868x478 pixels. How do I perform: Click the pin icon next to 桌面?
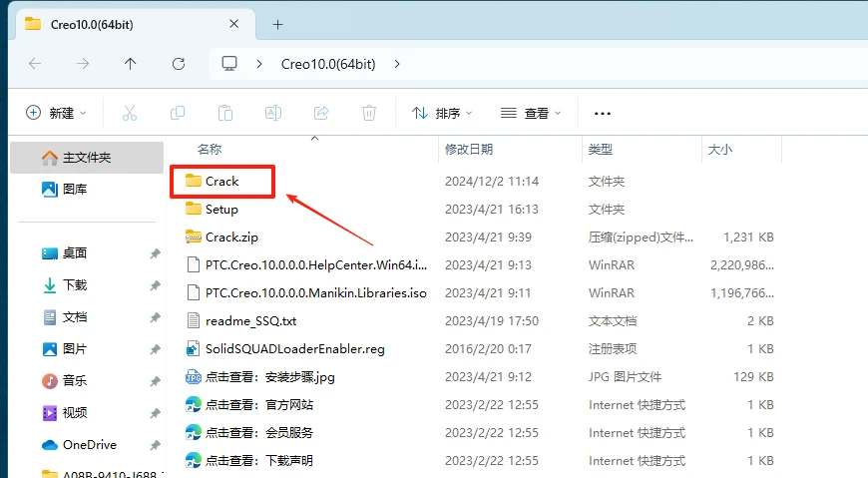(155, 253)
